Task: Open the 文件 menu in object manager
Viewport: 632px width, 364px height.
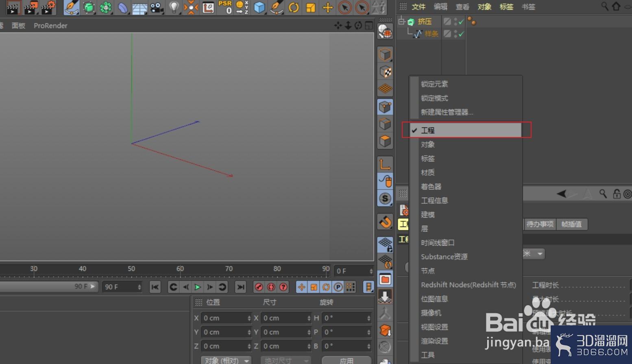Action: [x=418, y=7]
